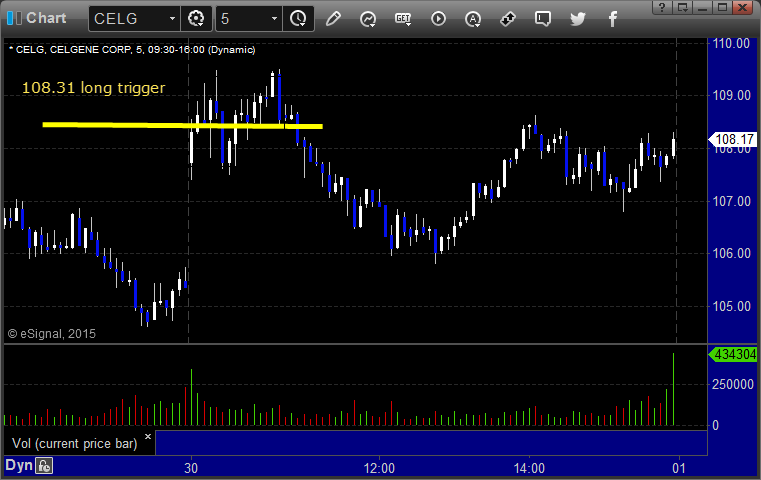Select the pencil drawing tools icon
The height and width of the screenshot is (480, 761).
click(333, 19)
